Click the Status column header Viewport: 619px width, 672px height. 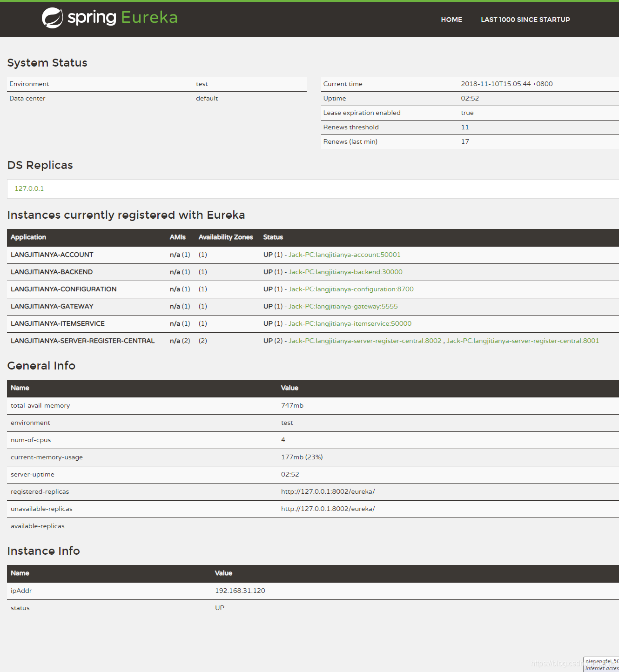(273, 237)
